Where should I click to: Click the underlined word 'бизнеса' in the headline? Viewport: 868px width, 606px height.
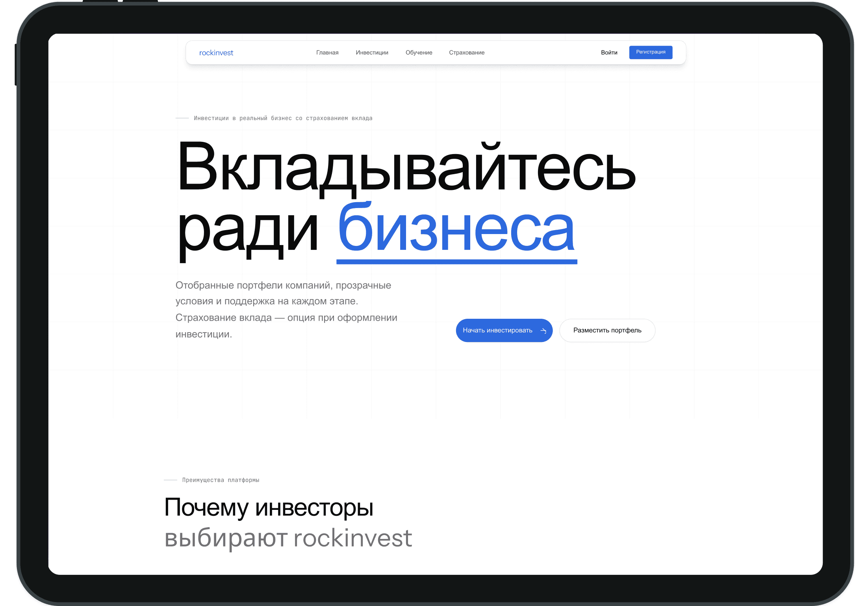pos(457,229)
